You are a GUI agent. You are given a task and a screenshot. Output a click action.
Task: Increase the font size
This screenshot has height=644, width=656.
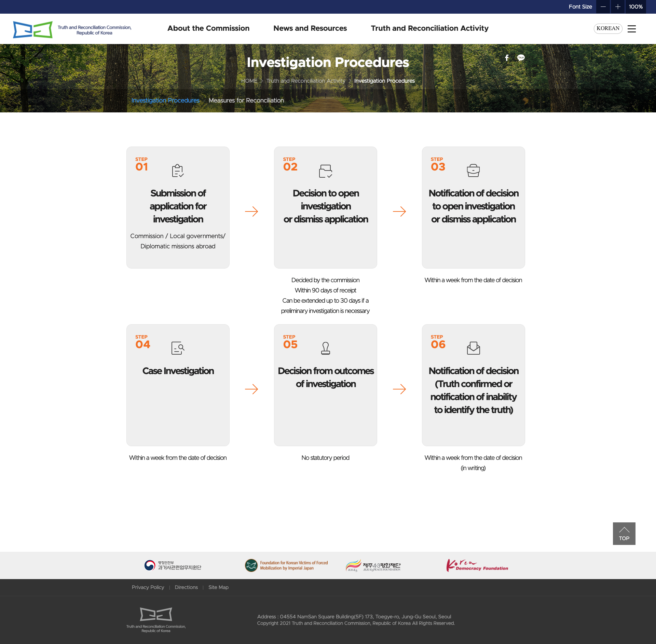click(x=618, y=6)
